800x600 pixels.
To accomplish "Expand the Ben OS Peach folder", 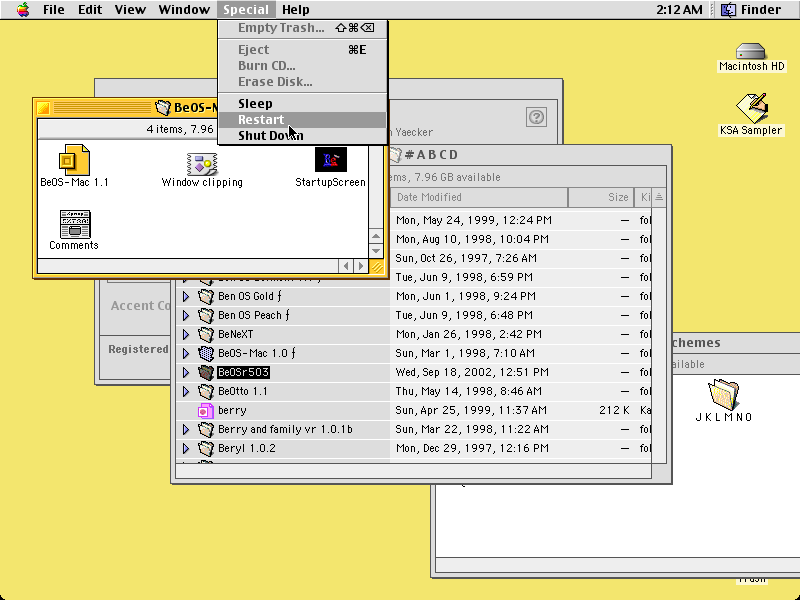I will (186, 315).
